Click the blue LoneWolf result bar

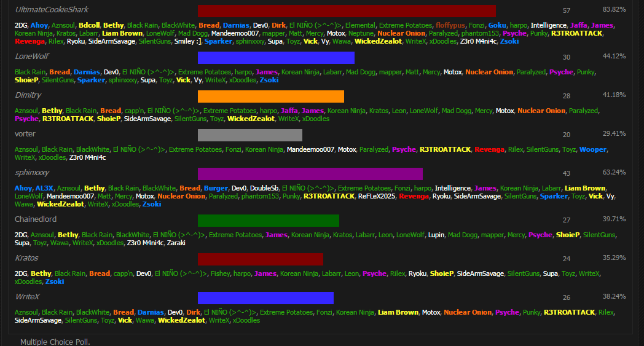click(x=276, y=58)
